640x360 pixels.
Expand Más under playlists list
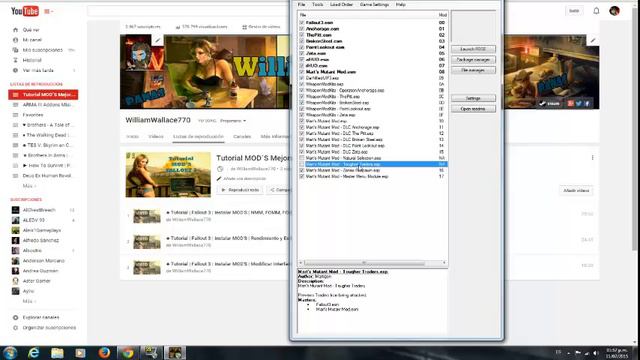[29, 186]
